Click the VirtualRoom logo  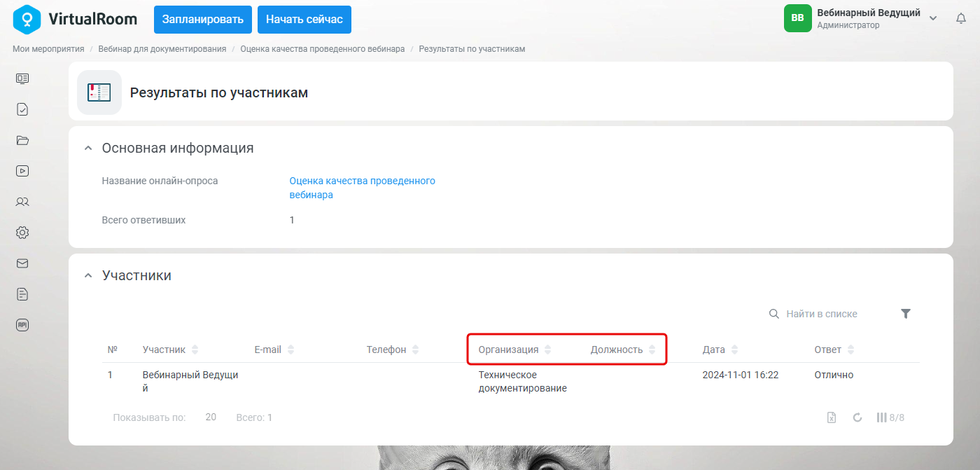(76, 19)
